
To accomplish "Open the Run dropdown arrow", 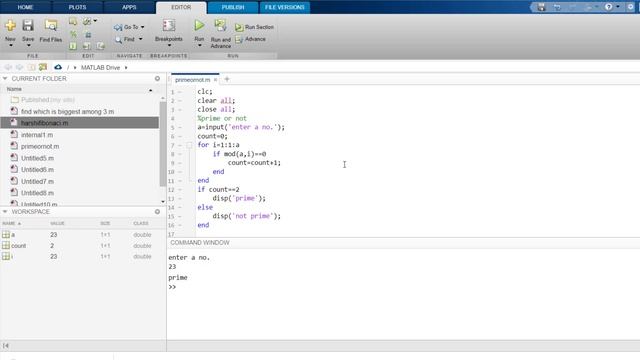I will (199, 45).
